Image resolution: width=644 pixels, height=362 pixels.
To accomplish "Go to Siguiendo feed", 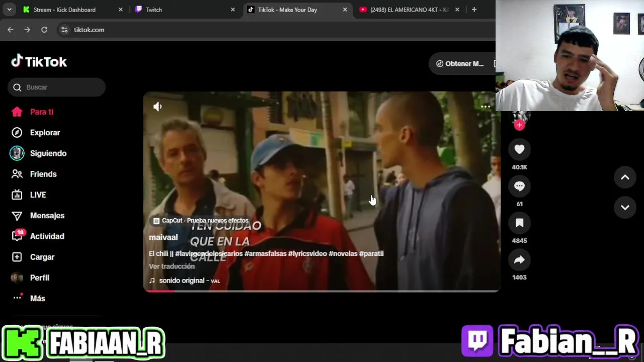I will pos(38,153).
